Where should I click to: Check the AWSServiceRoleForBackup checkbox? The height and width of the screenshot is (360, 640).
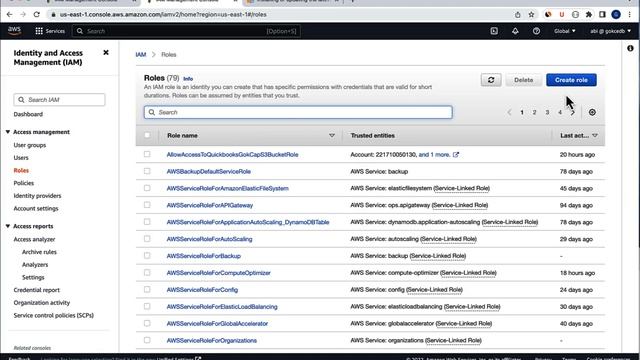[x=147, y=256]
